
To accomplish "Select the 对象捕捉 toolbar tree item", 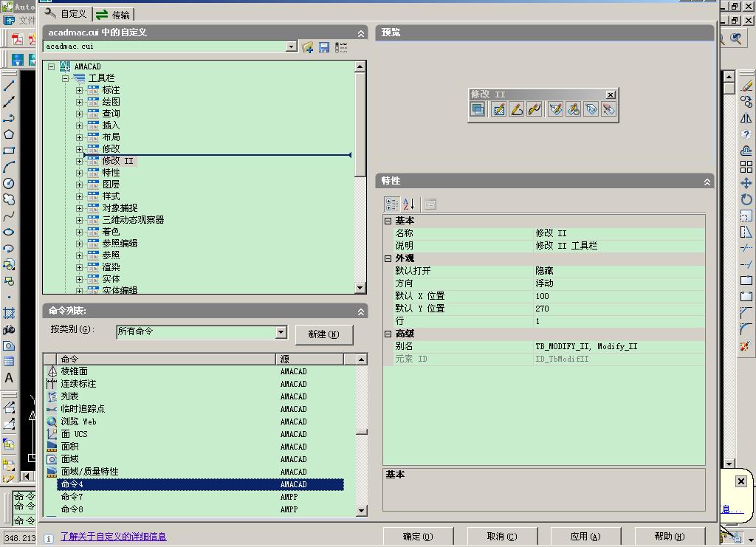I will [x=120, y=208].
